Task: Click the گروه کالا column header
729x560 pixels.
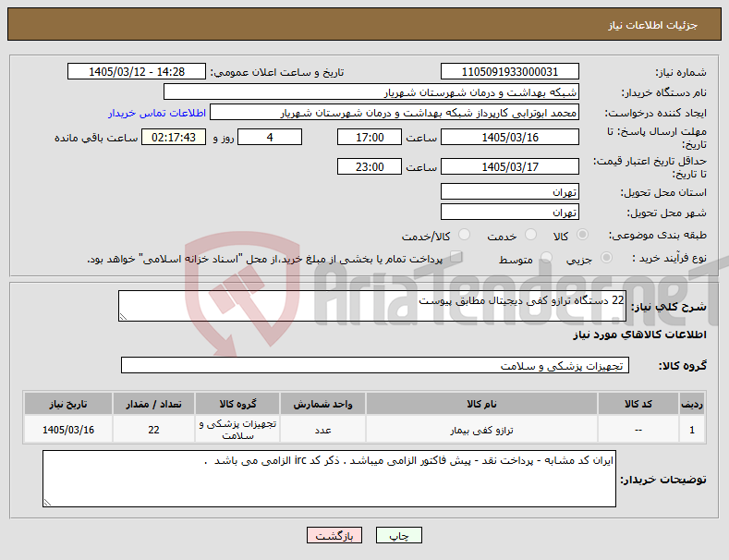Action: pyautogui.click(x=237, y=404)
